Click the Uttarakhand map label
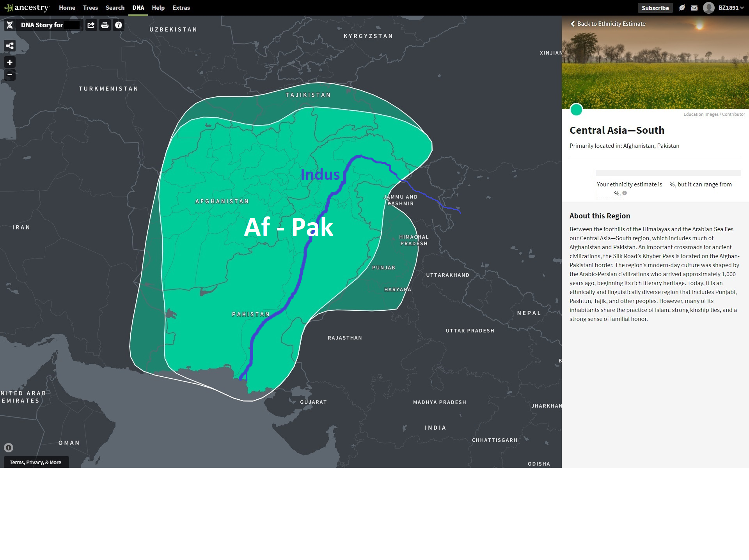Image resolution: width=749 pixels, height=560 pixels. 448,275
